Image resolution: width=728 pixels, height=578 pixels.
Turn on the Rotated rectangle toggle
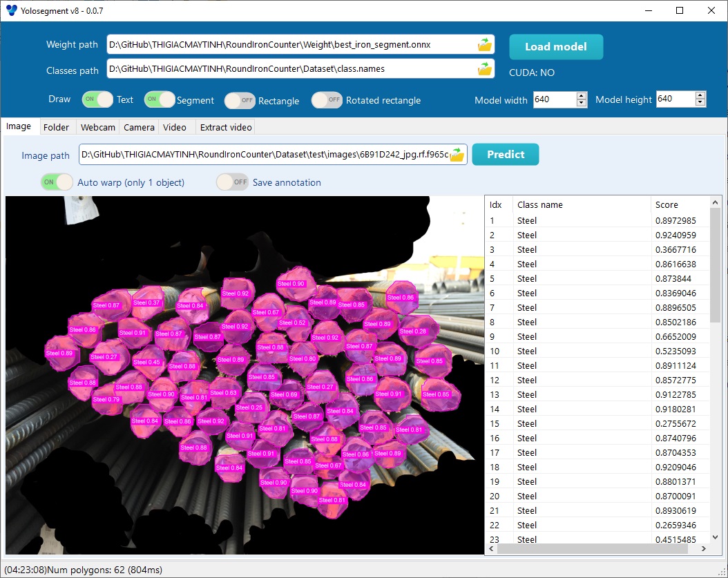(327, 100)
